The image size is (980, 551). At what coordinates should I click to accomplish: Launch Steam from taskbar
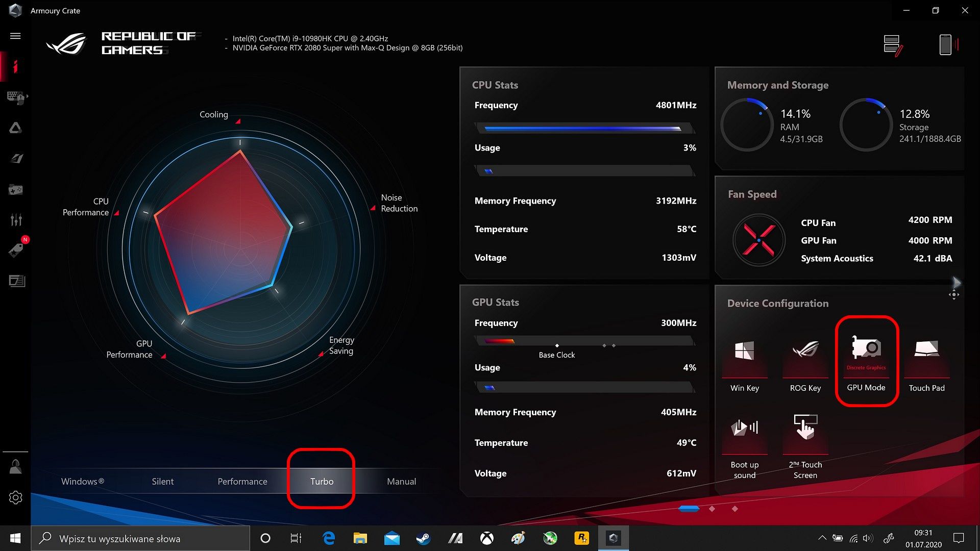click(423, 538)
